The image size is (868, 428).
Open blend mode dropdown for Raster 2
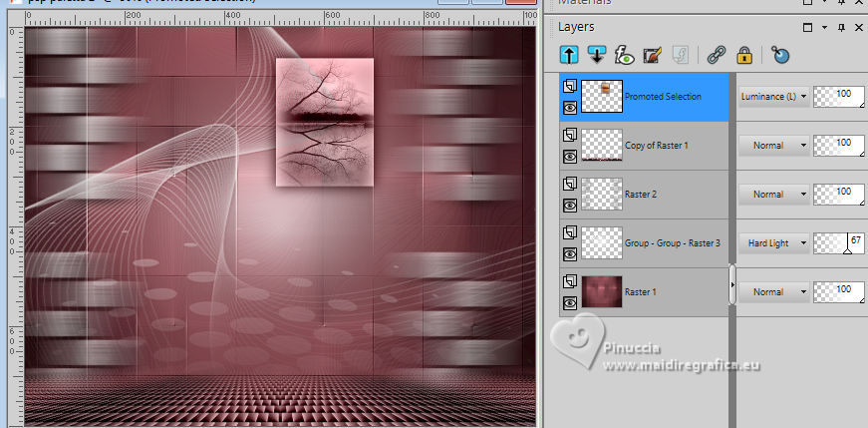(774, 194)
